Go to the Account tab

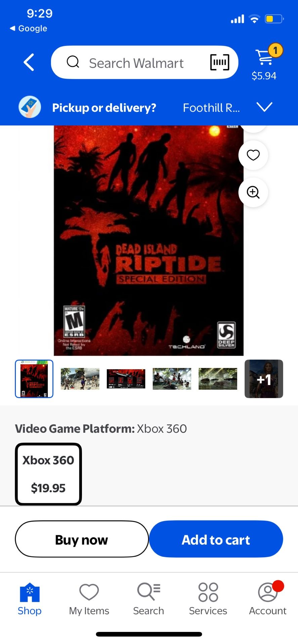click(x=268, y=599)
